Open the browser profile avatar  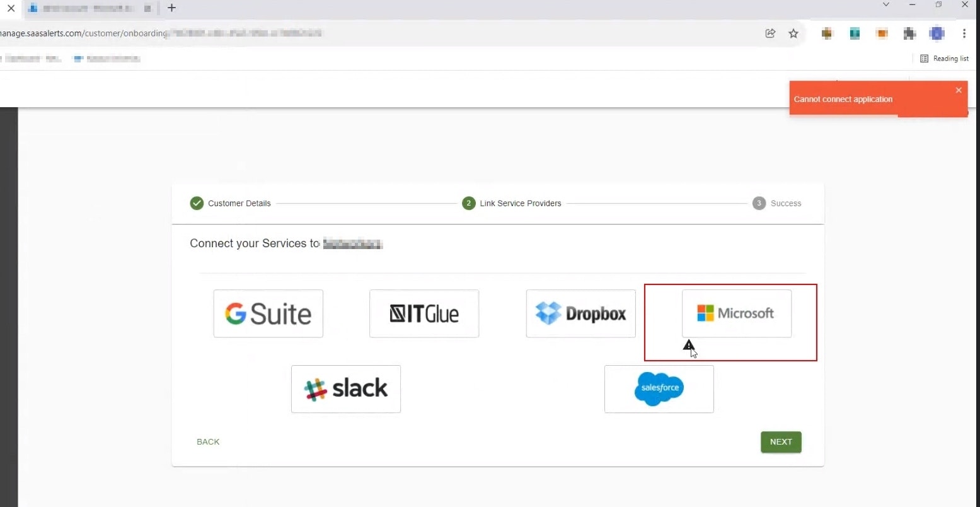pos(937,33)
